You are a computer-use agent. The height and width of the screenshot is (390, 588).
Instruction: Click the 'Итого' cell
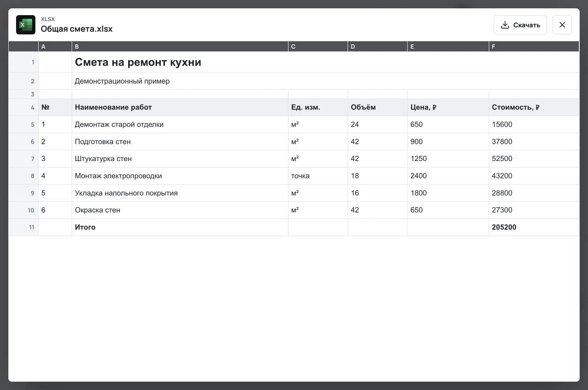(x=180, y=227)
